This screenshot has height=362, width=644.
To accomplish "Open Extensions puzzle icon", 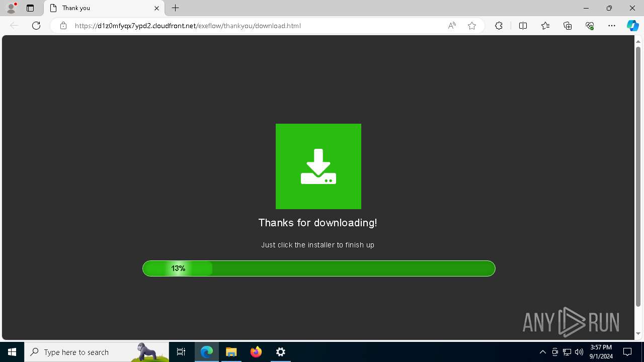I will [x=499, y=26].
